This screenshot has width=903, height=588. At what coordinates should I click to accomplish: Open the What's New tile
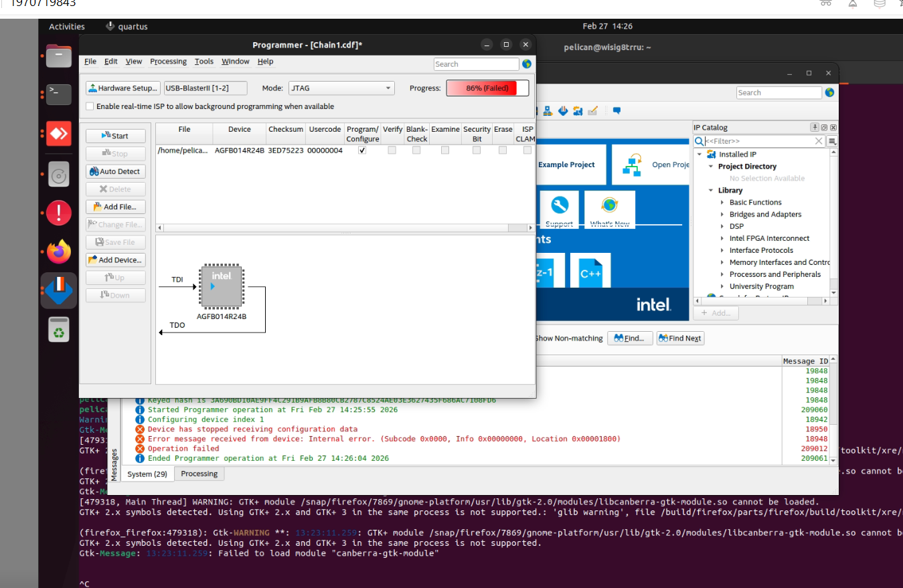(x=609, y=210)
